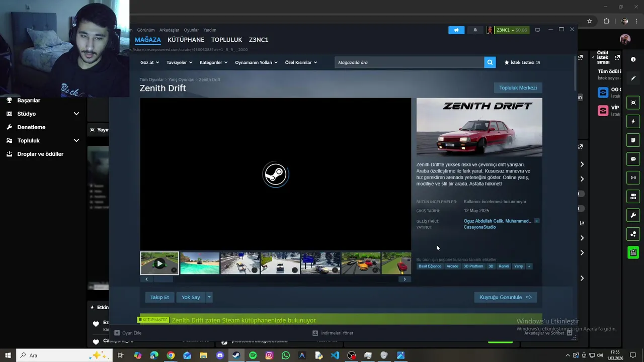Click in the Mağazada ara search field
The height and width of the screenshot is (362, 644).
(x=410, y=62)
